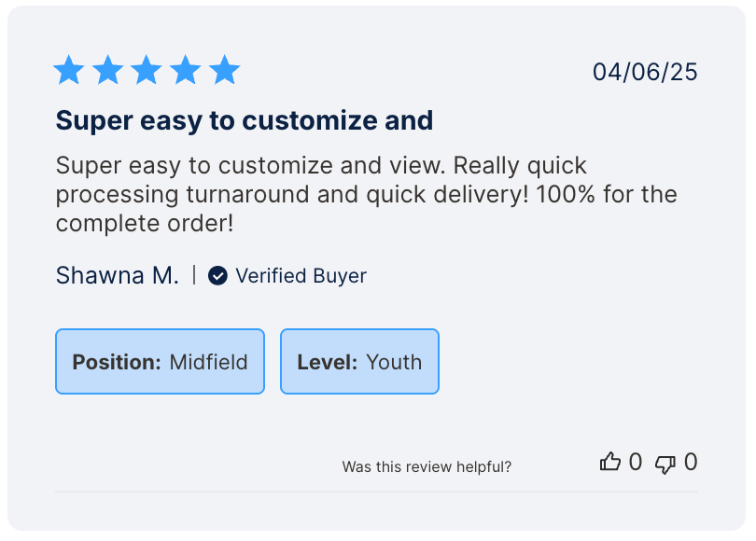Click the unhelpful vote count number
The width and height of the screenshot is (756, 541).
[x=691, y=462]
